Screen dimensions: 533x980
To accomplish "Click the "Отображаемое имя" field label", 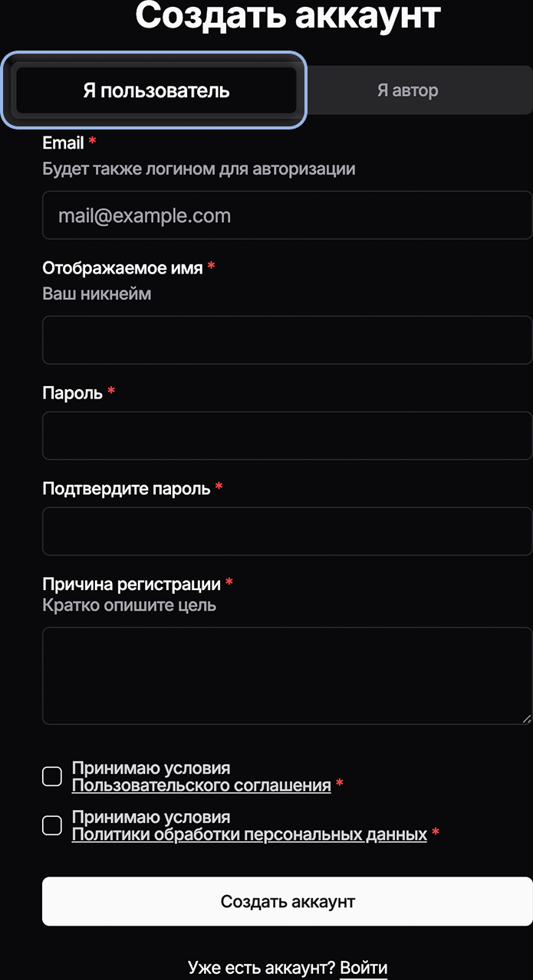I will tap(123, 268).
